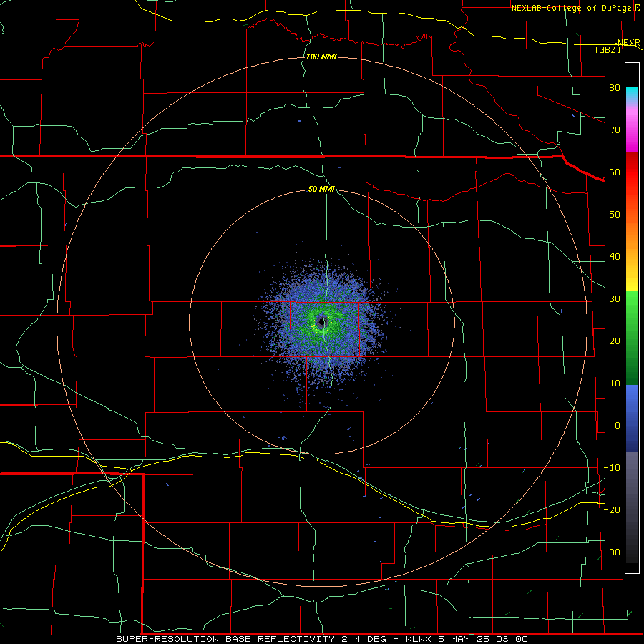Screen dimensions: 644x644
Task: Click the 0 value on the dBZ scale
Action: click(x=618, y=426)
